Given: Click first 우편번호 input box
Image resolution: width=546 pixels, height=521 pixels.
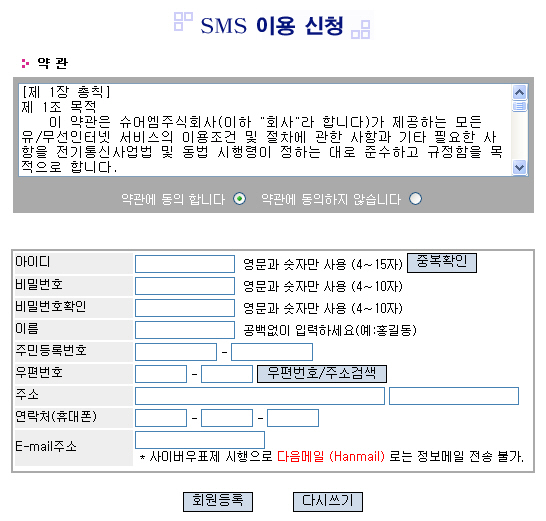Looking at the screenshot, I should pyautogui.click(x=161, y=374).
